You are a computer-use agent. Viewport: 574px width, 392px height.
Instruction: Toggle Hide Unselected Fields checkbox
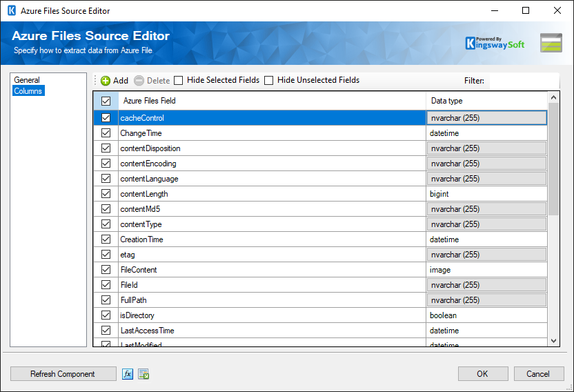268,80
